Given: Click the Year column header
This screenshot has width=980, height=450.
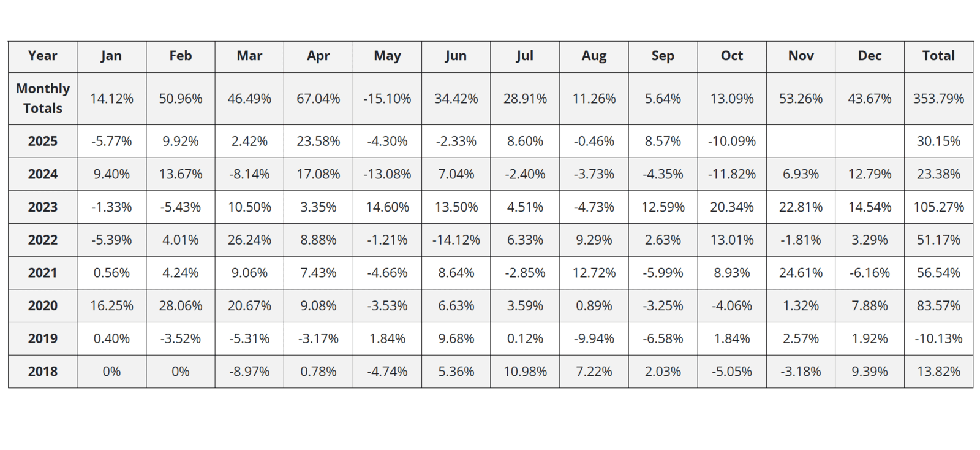Looking at the screenshot, I should (x=42, y=56).
